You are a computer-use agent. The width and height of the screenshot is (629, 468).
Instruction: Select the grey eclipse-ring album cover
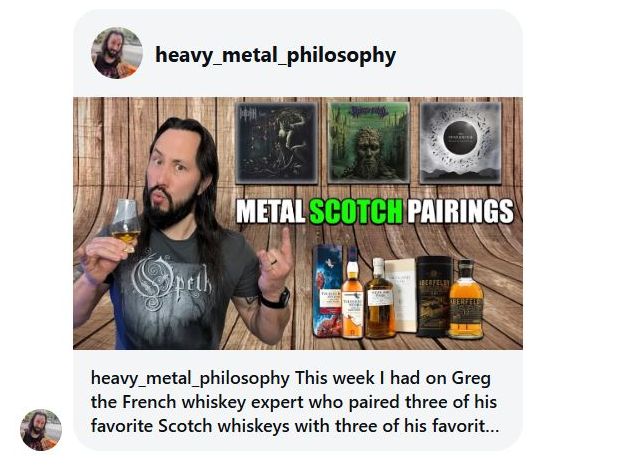pyautogui.click(x=461, y=143)
